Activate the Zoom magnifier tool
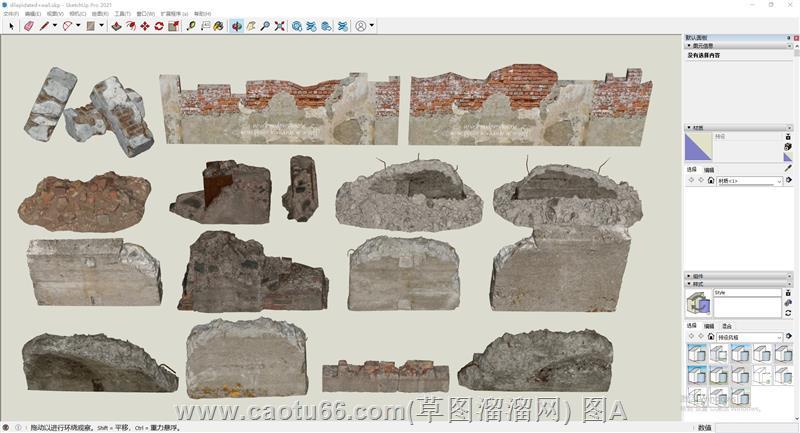The width and height of the screenshot is (800, 433). click(265, 26)
